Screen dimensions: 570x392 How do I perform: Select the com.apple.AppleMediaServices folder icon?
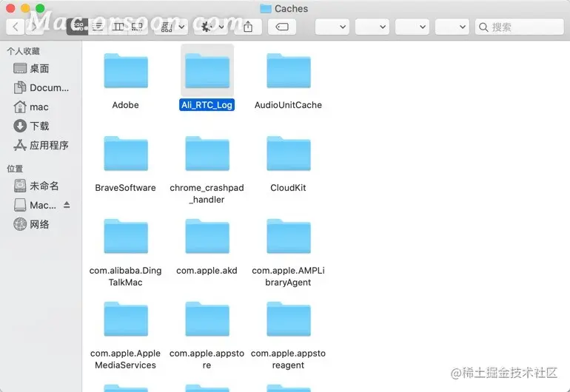[x=126, y=319]
